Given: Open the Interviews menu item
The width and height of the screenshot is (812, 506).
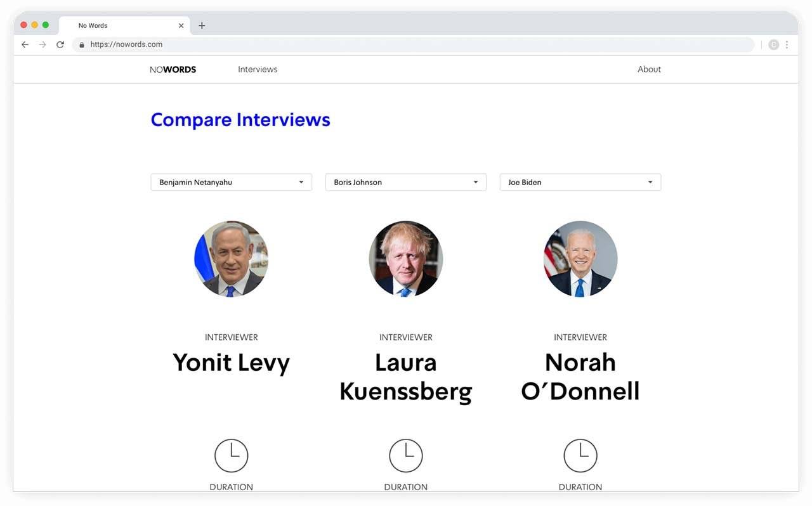Looking at the screenshot, I should point(258,69).
